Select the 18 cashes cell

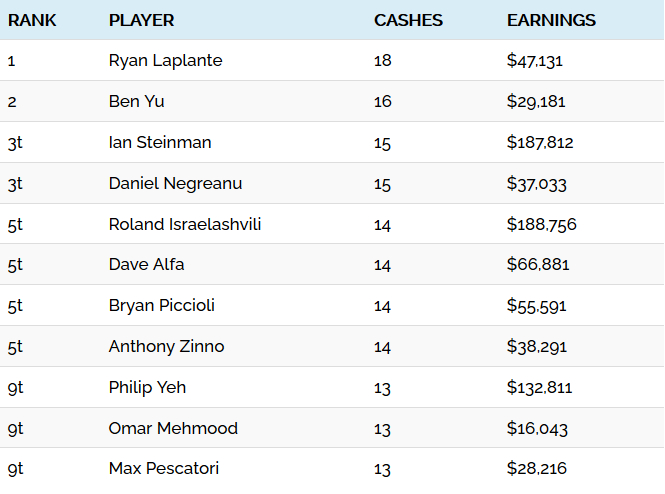[383, 61]
